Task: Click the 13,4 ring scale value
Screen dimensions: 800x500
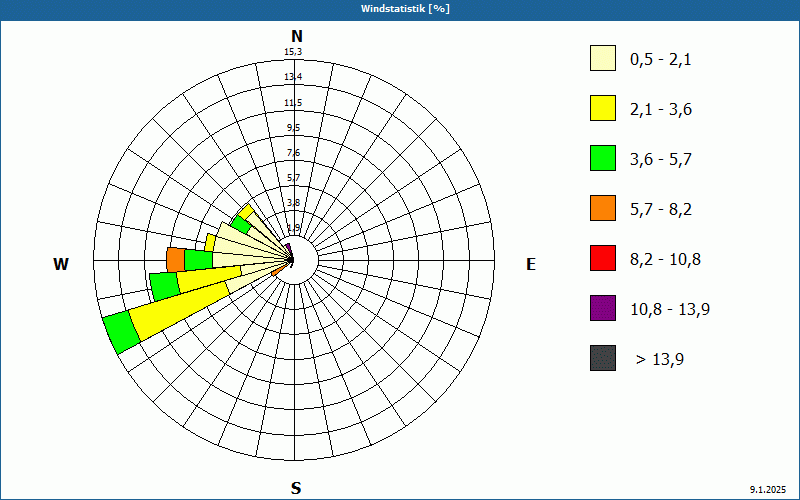Action: tap(293, 77)
